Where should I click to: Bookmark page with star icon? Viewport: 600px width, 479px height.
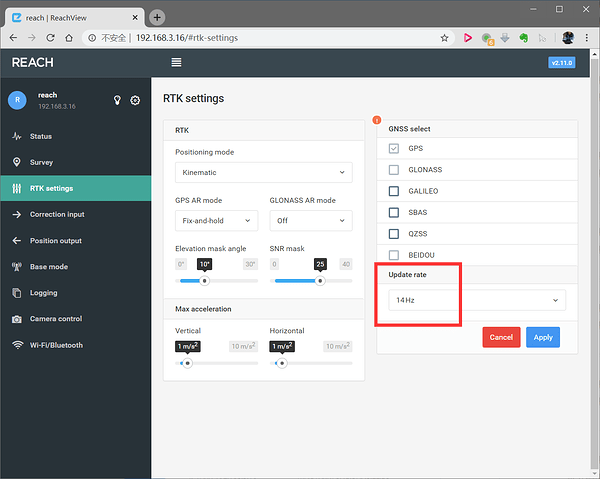pos(444,38)
